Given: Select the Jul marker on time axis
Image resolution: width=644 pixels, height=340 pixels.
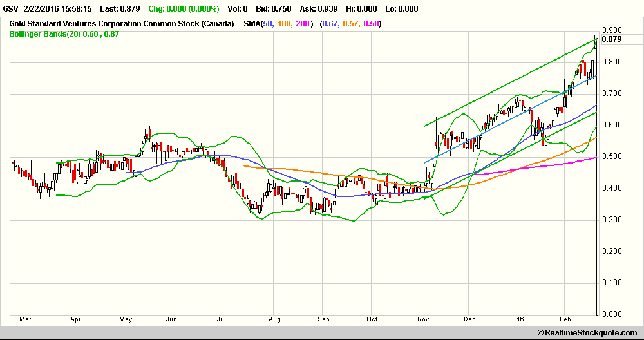Looking at the screenshot, I should (x=222, y=319).
